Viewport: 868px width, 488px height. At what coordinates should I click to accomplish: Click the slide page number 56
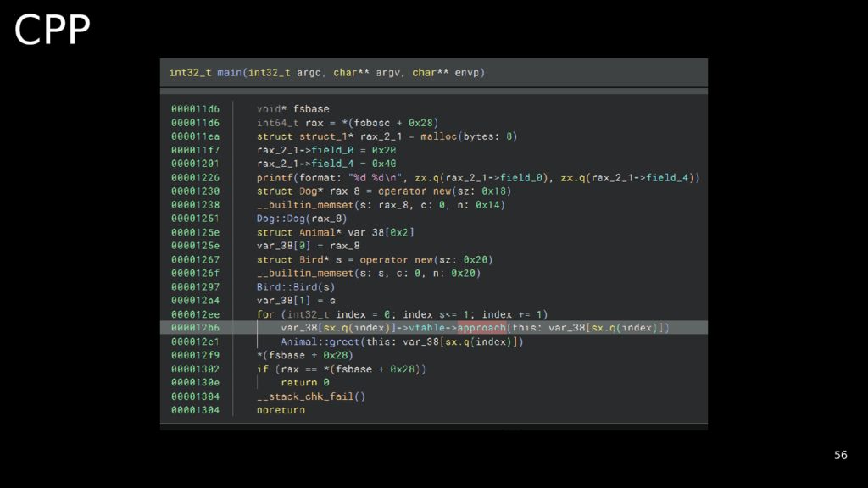[x=840, y=455]
